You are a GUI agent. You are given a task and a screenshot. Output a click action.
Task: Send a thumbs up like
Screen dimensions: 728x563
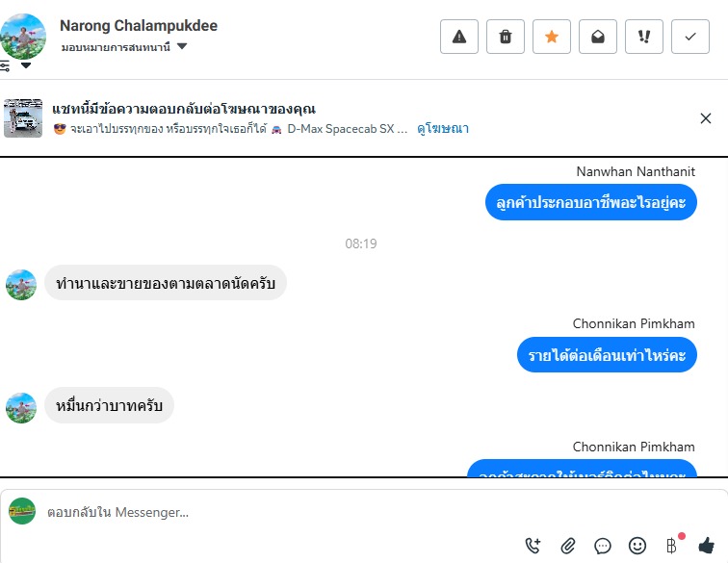706,546
